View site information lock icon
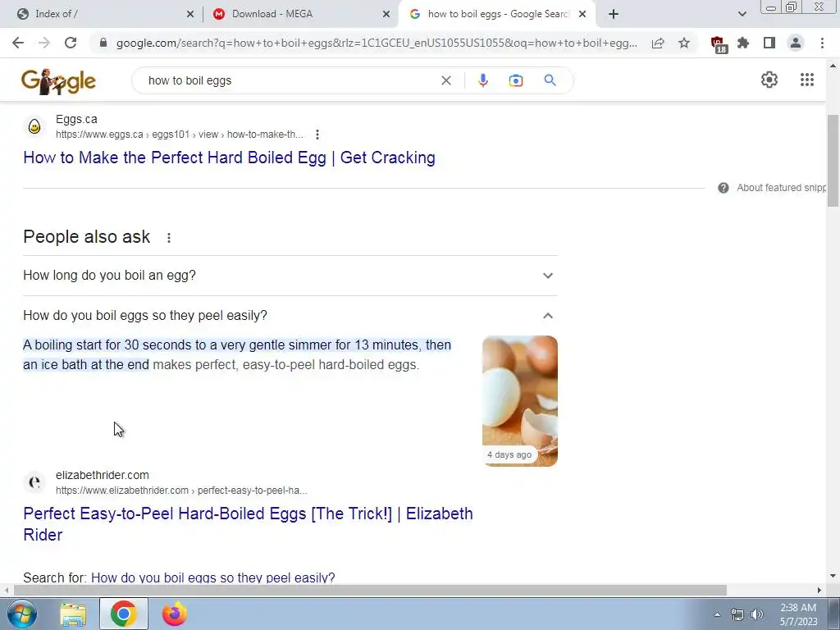 103,43
